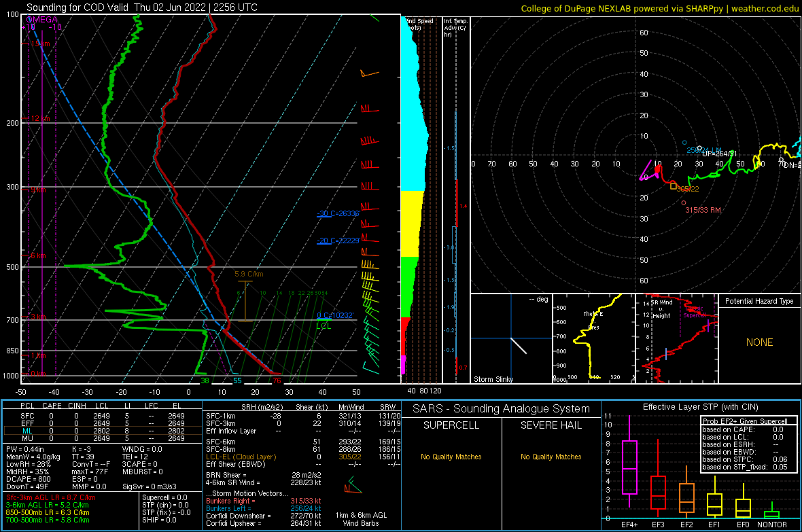
Task: Click the 'Prob EF2+ Given Supercell' header
Action: pos(745,421)
